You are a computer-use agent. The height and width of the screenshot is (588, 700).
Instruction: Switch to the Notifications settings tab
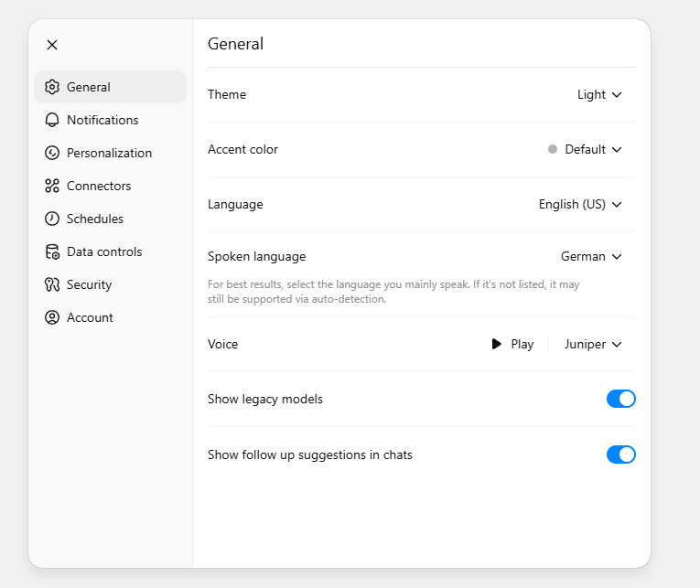click(x=102, y=120)
